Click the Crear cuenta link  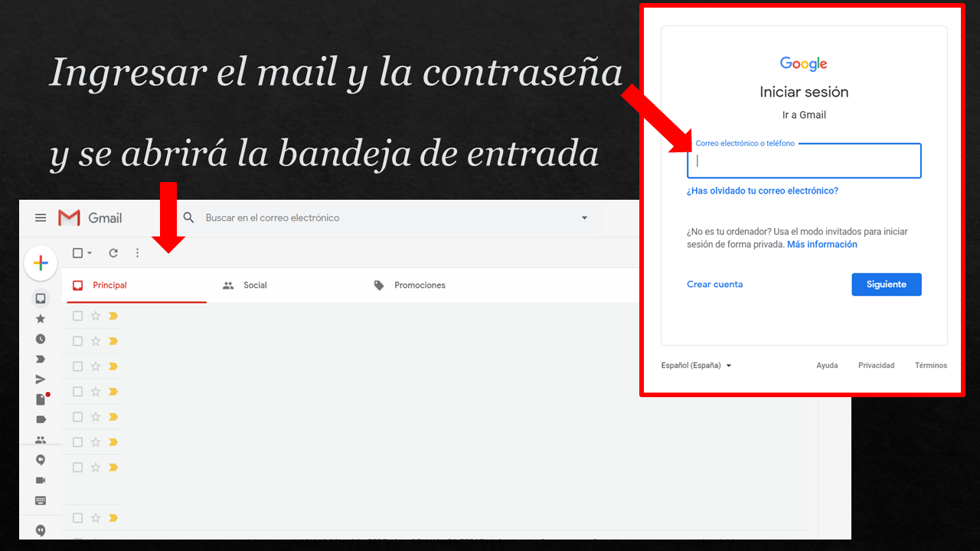click(714, 285)
